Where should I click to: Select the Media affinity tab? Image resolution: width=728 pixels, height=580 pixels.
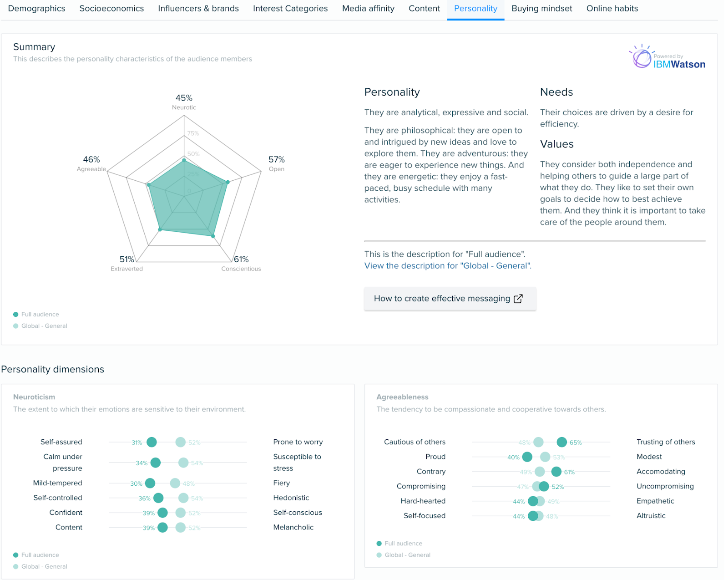pyautogui.click(x=368, y=9)
